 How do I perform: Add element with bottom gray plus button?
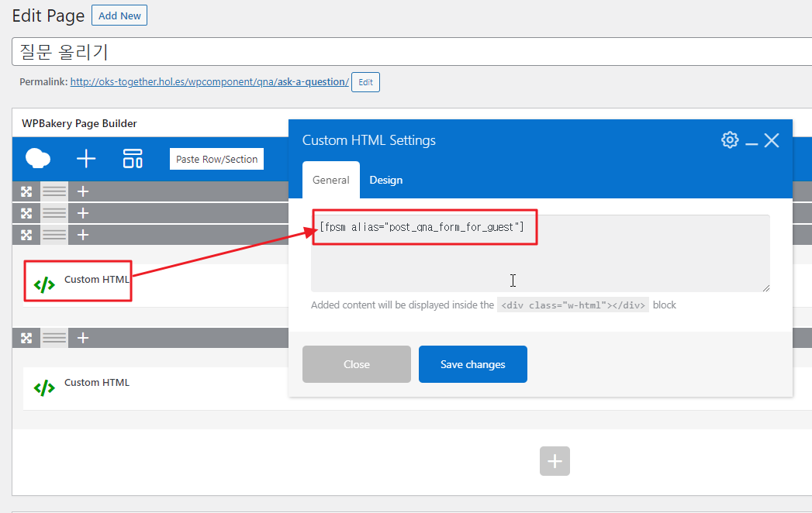pyautogui.click(x=555, y=461)
